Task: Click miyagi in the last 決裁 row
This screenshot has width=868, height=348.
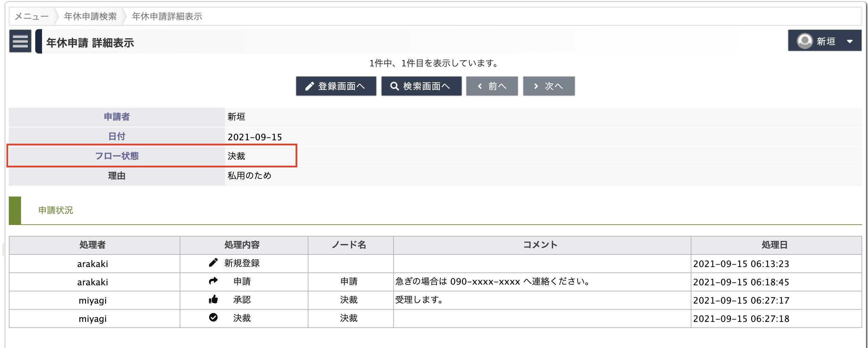Action: point(93,319)
